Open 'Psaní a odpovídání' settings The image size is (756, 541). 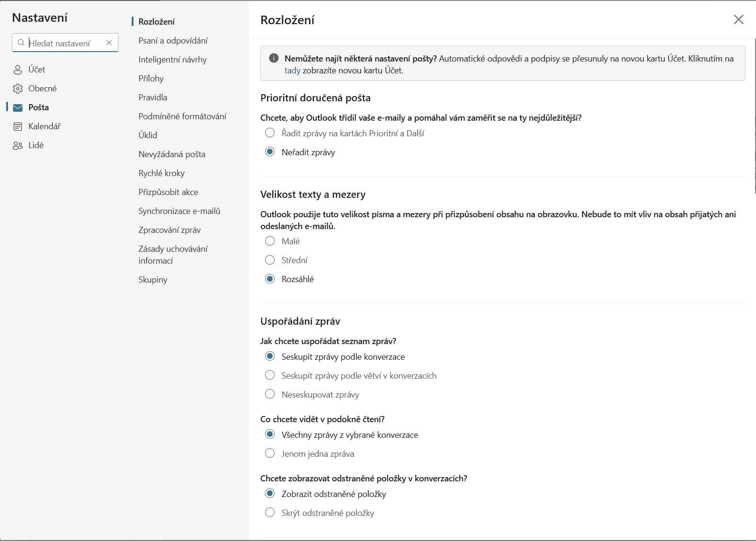click(x=173, y=41)
